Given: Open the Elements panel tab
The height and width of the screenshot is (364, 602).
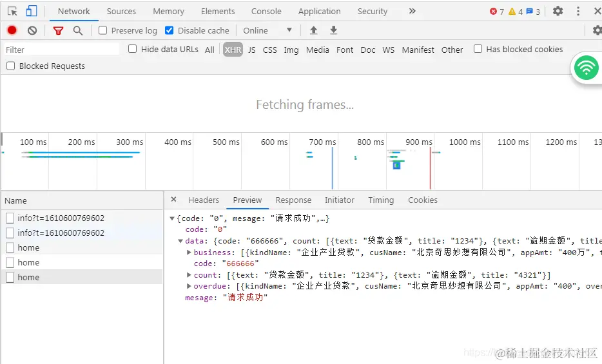Looking at the screenshot, I should point(218,11).
